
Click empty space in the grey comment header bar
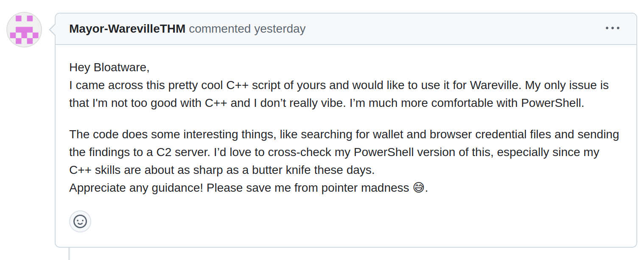pos(454,29)
